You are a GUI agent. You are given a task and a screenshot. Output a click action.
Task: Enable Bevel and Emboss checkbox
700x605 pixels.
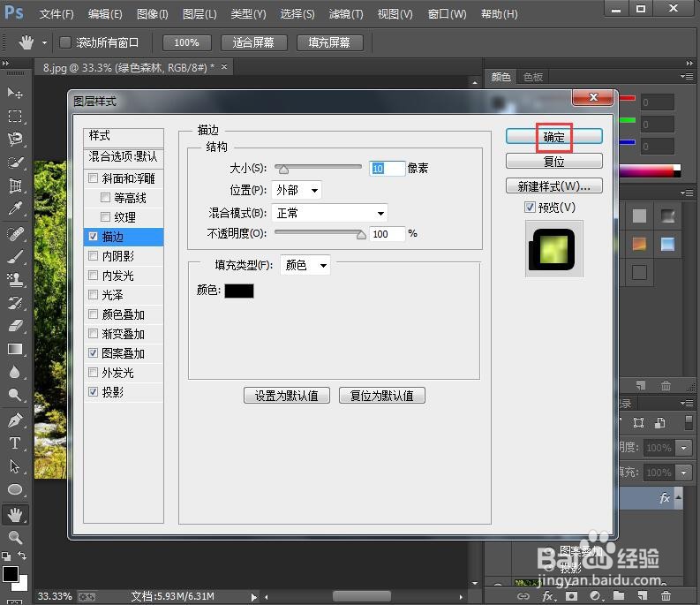pos(93,178)
